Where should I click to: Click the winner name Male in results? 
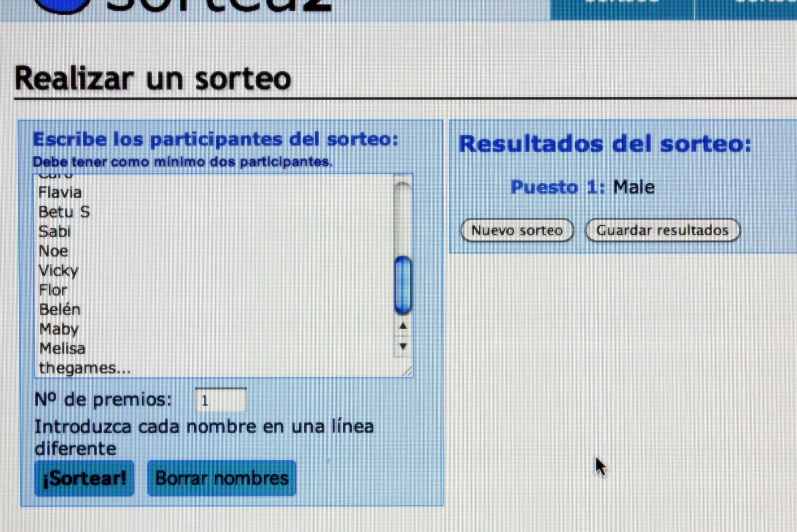634,187
